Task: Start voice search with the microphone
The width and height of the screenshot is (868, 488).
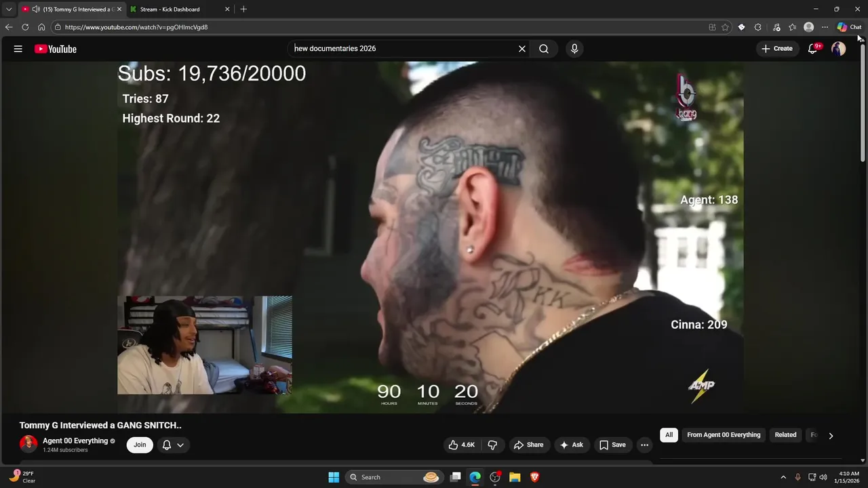Action: [x=574, y=49]
